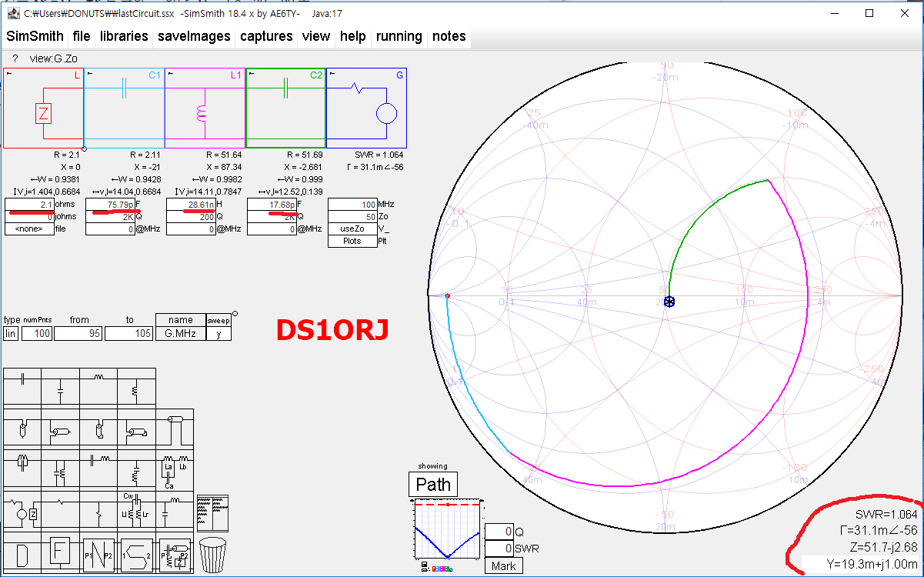Viewport: 924px width, 577px height.
Task: Open the file menu
Action: point(82,36)
